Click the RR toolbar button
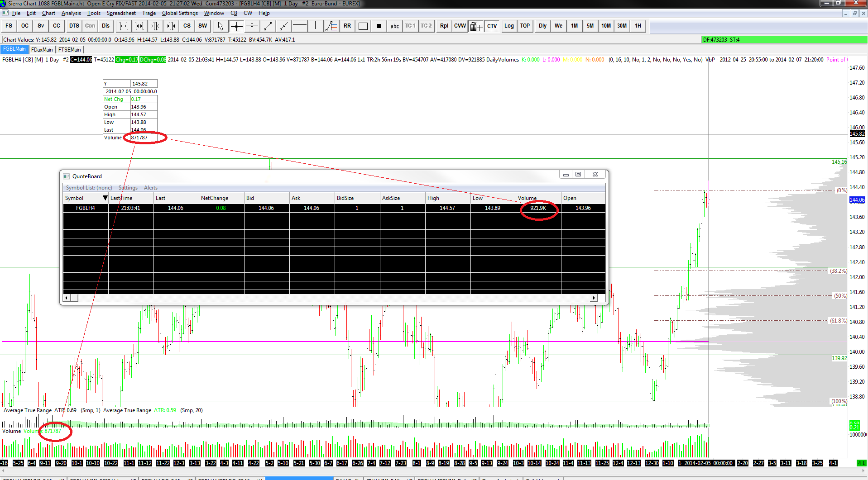The image size is (868, 480). coord(347,26)
